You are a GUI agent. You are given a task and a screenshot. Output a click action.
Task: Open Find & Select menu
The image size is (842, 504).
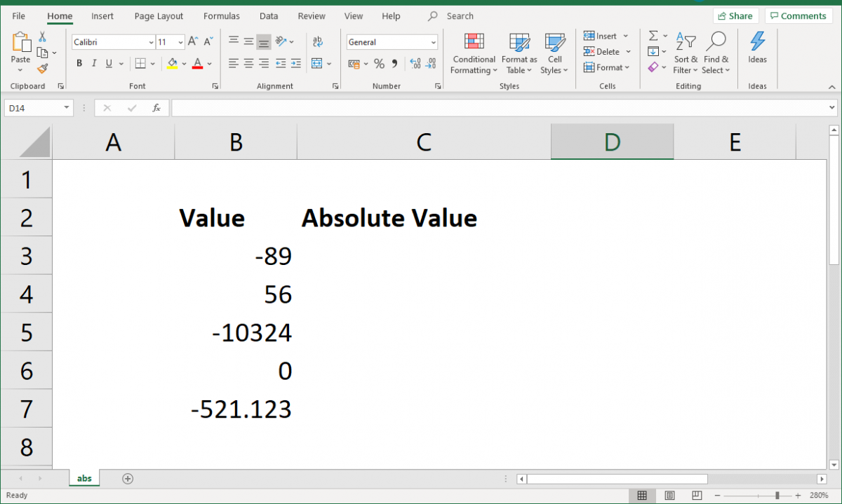coord(716,53)
